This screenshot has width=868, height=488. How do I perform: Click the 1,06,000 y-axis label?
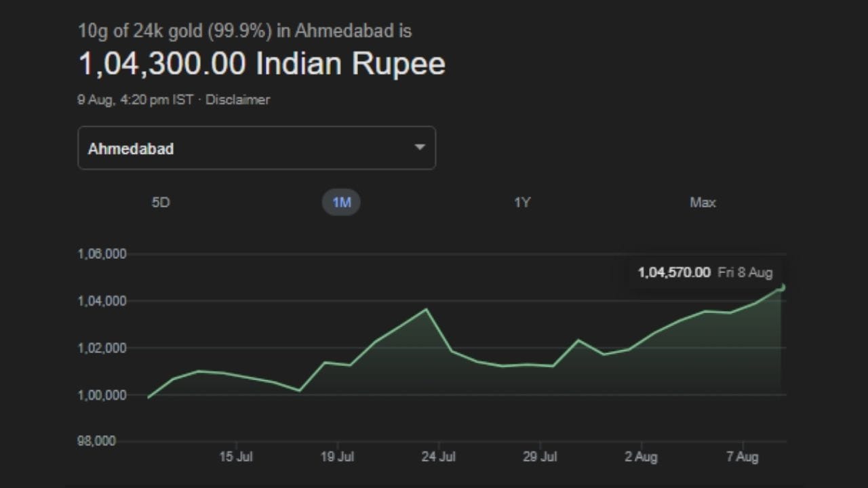pos(102,254)
